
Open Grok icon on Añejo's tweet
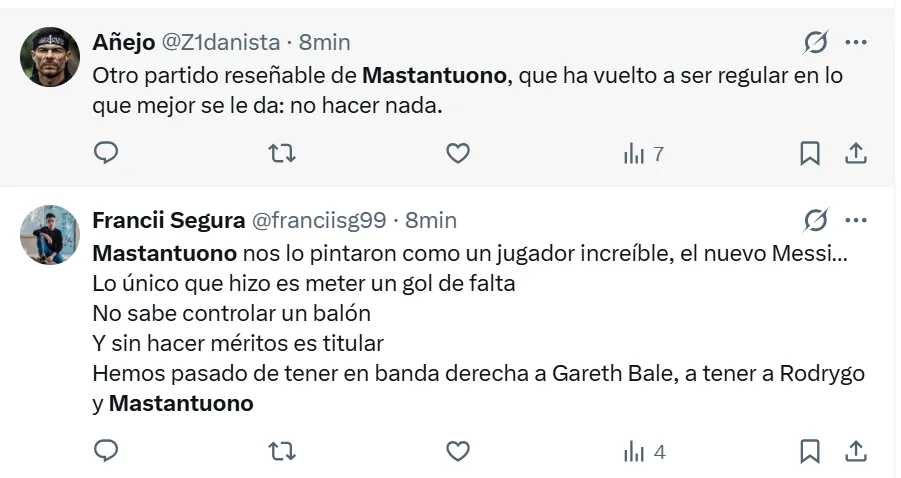[x=816, y=42]
